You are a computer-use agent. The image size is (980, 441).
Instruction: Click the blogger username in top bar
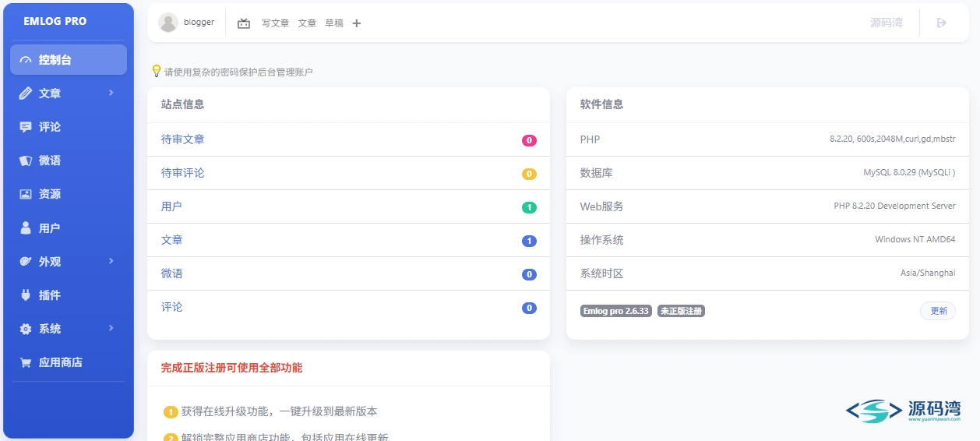pyautogui.click(x=199, y=23)
